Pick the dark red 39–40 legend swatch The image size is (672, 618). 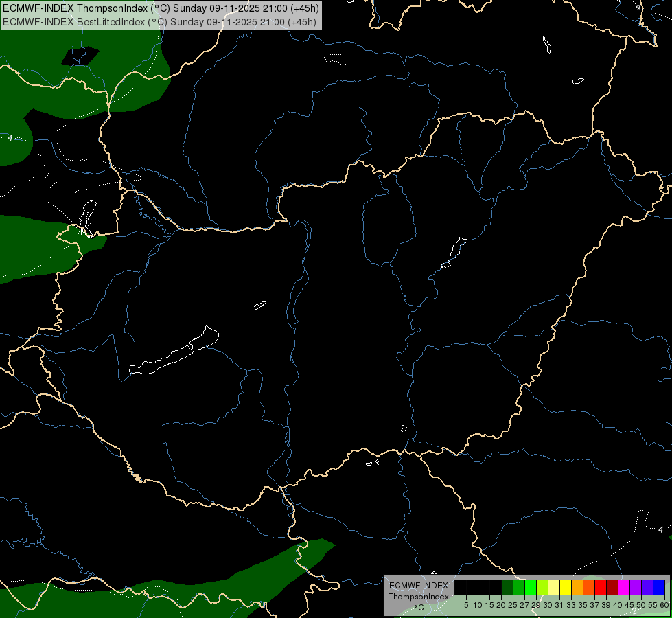coord(612,587)
